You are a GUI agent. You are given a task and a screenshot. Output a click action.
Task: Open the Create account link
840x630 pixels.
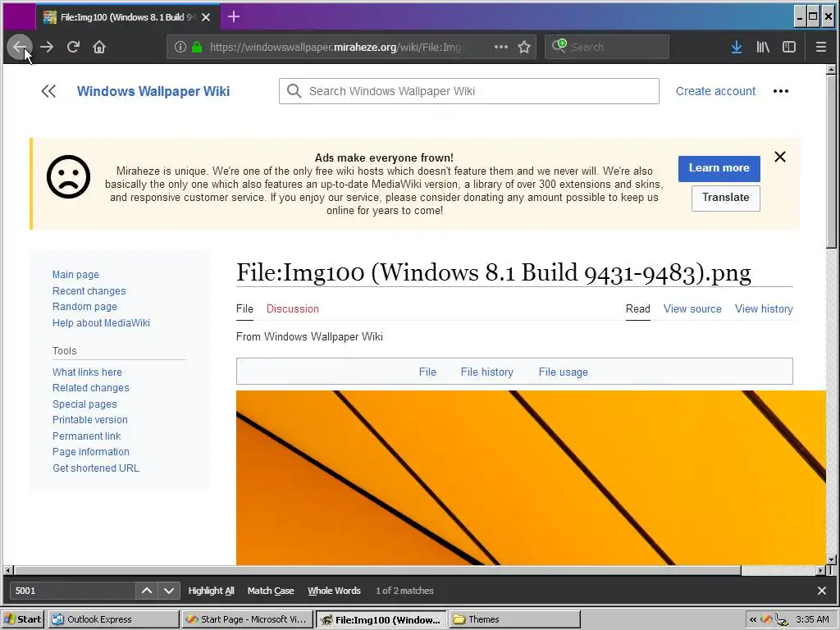[x=715, y=91]
